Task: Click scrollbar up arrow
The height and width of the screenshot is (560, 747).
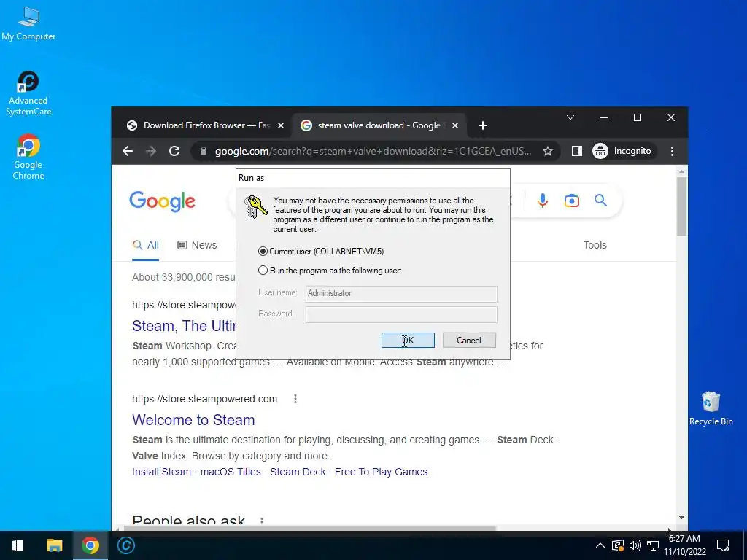Action: point(682,171)
